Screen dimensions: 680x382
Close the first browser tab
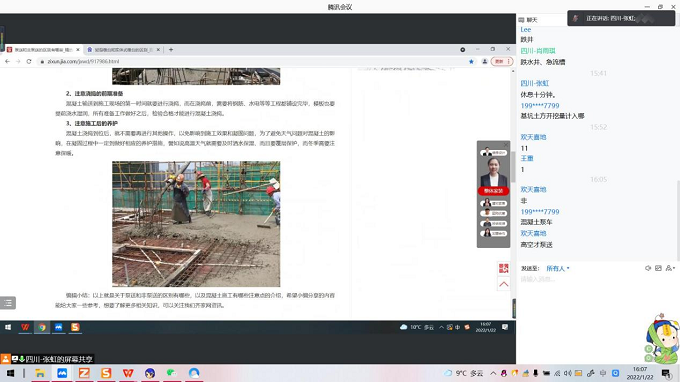[x=78, y=50]
